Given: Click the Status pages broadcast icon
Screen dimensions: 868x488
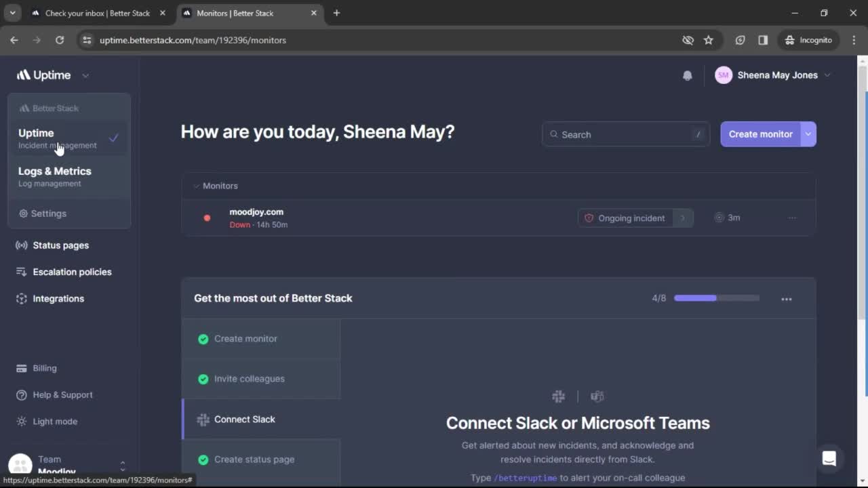Looking at the screenshot, I should click(21, 245).
